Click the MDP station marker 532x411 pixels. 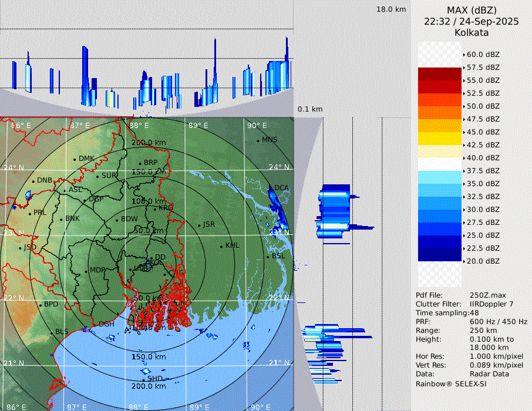tap(86, 271)
